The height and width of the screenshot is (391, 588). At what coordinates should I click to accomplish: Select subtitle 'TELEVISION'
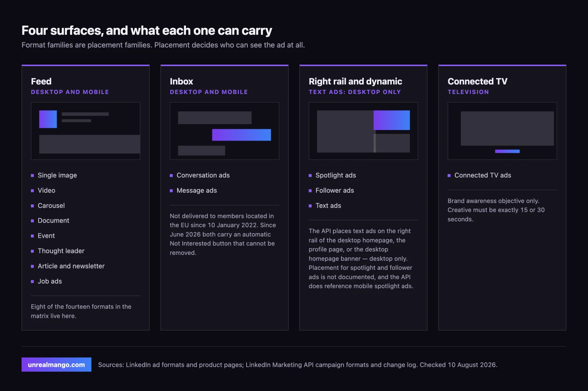pyautogui.click(x=468, y=92)
